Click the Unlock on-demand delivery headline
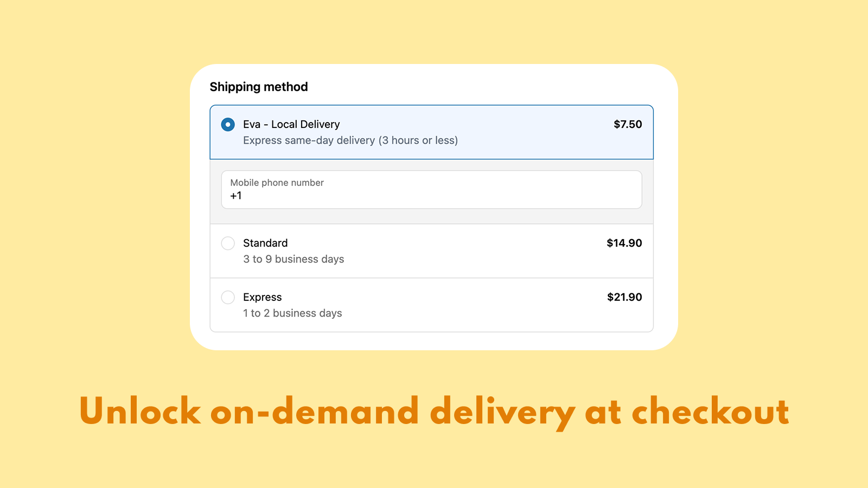The image size is (868, 488). [x=434, y=412]
